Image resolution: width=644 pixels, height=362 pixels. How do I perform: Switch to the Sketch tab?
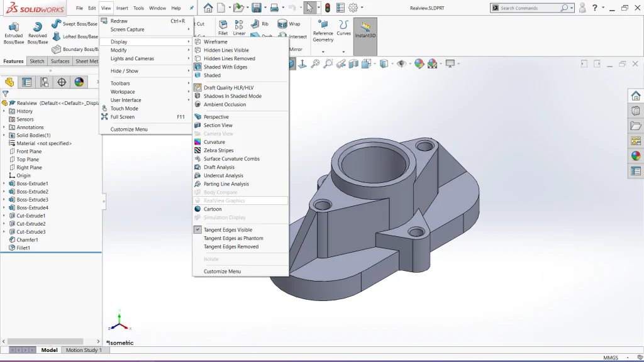tap(37, 61)
